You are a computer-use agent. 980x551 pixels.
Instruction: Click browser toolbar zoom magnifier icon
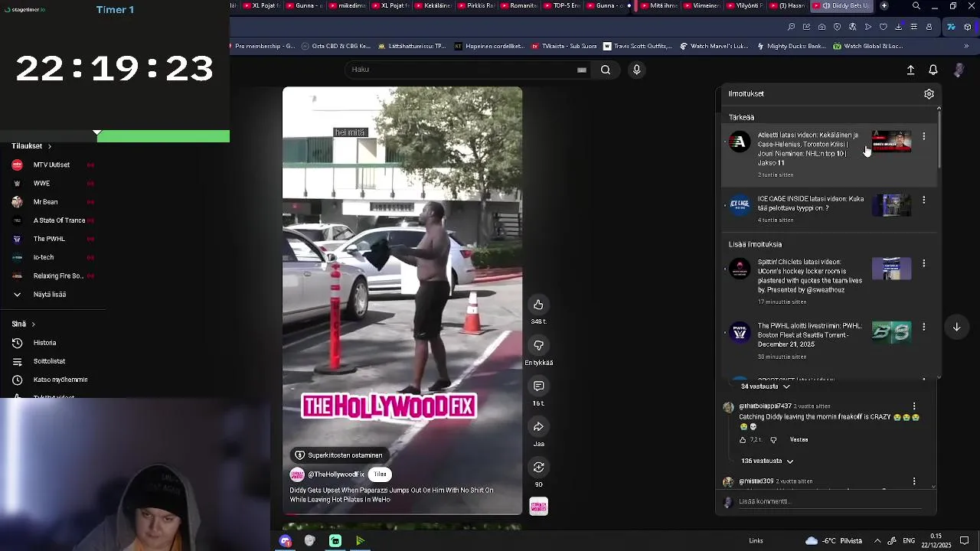pyautogui.click(x=791, y=27)
